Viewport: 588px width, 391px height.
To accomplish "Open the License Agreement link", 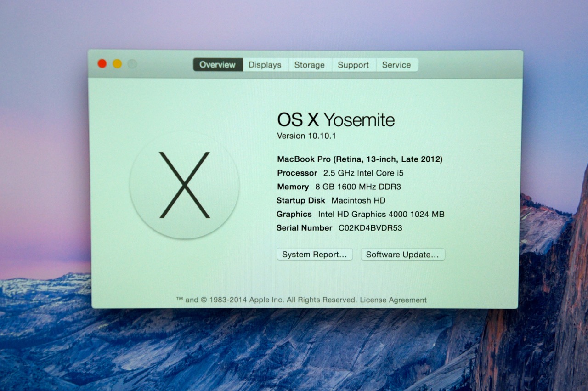I will coord(393,300).
